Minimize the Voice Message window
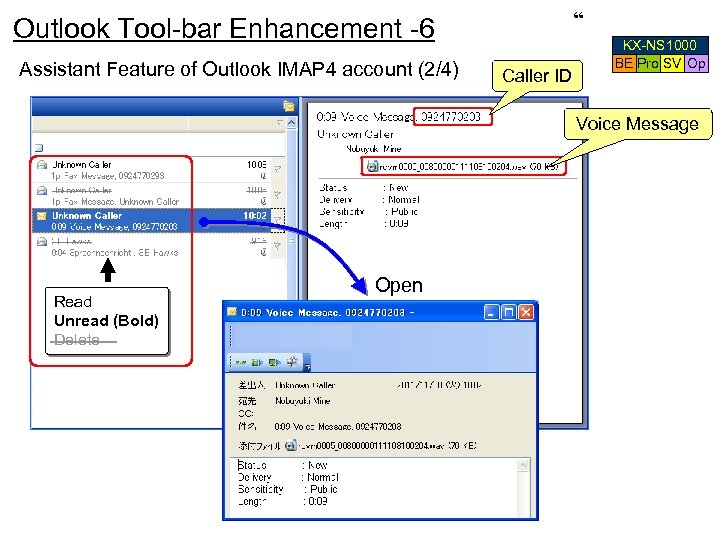 pyautogui.click(x=491, y=312)
